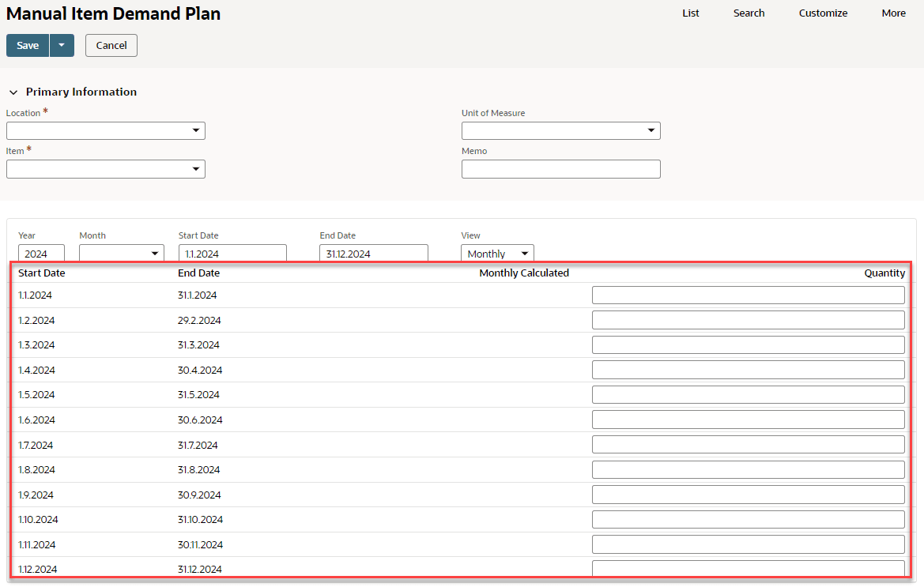The width and height of the screenshot is (924, 587).
Task: Click Quantity field for row 1.1.2024
Action: tap(748, 295)
